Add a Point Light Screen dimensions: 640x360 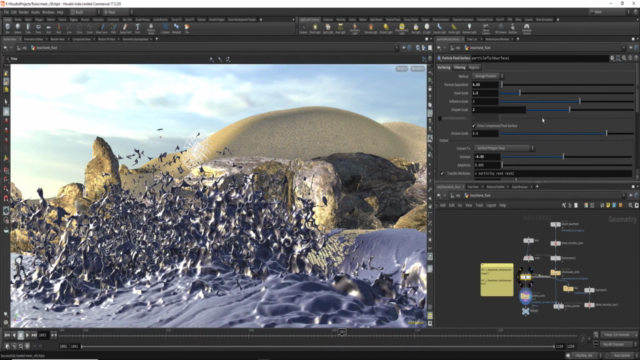click(315, 28)
